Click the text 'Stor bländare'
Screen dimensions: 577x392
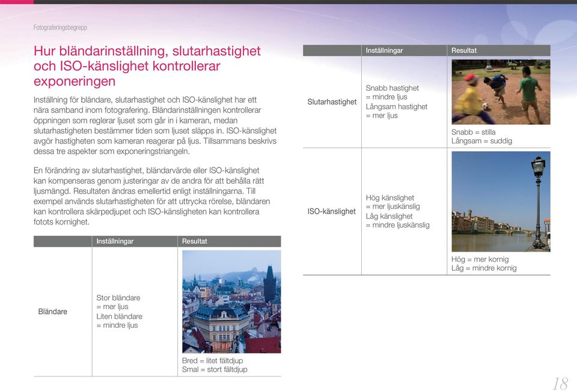point(118,298)
